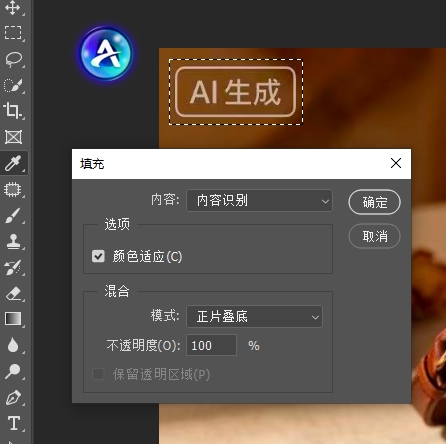The width and height of the screenshot is (446, 444).
Task: Open the 模式 dropdown showing 正片叠底
Action: pos(254,316)
